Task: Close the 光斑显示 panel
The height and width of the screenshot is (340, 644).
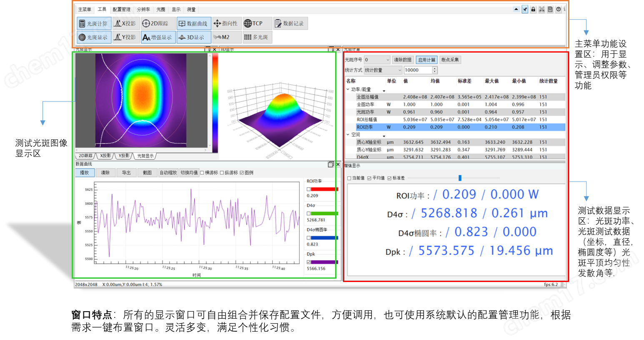Action: [x=215, y=50]
